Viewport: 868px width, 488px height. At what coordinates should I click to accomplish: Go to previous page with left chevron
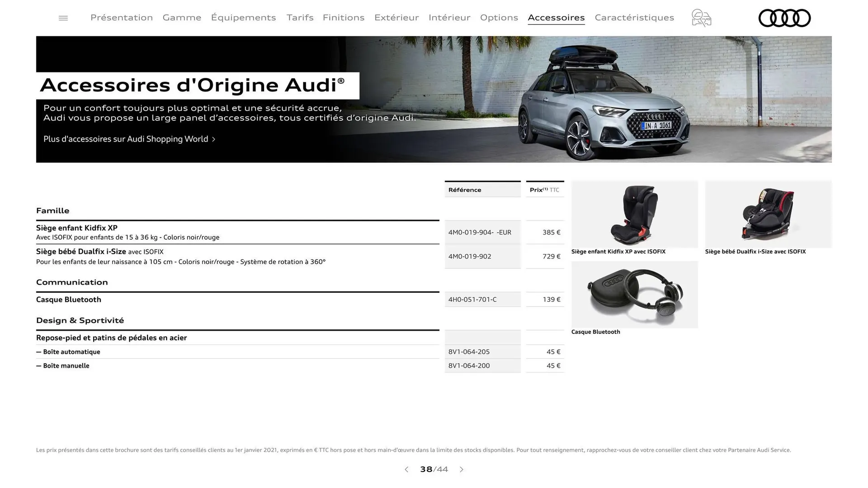tap(406, 469)
